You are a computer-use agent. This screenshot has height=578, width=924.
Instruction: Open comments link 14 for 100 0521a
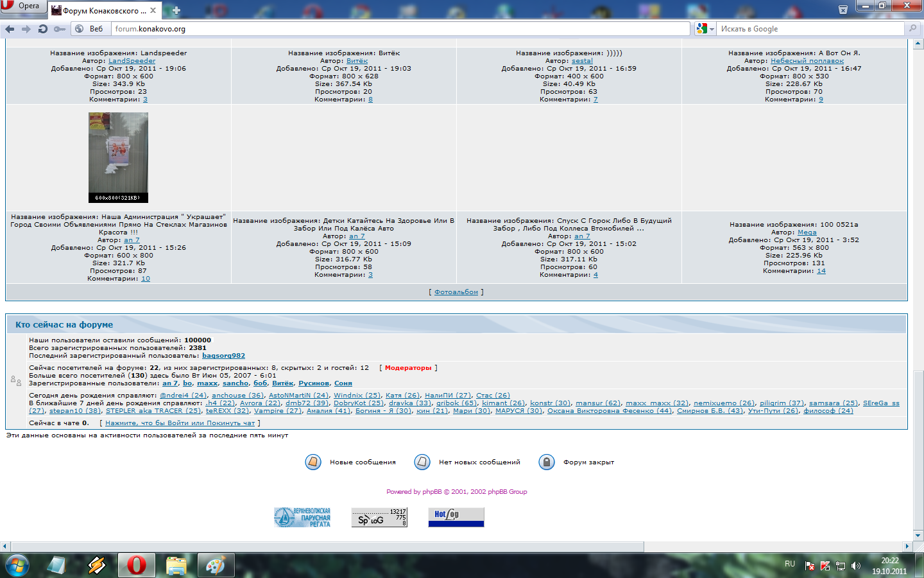[821, 271]
